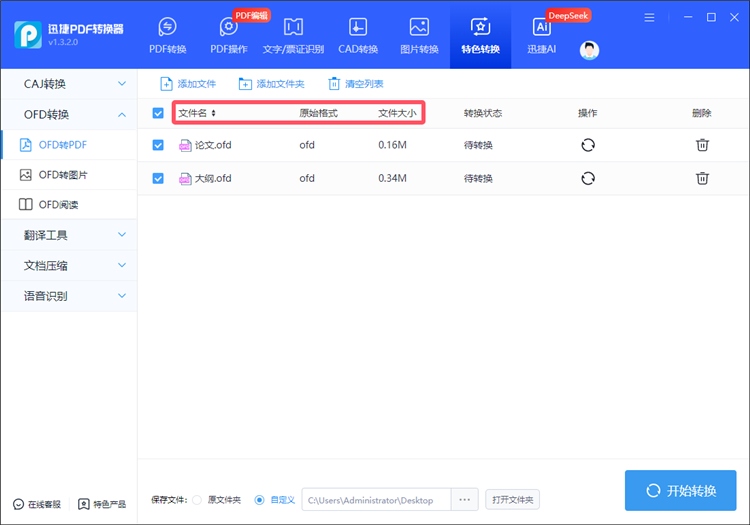Click the 0.16M file size
Screen dimensions: 750x525
pyautogui.click(x=392, y=145)
